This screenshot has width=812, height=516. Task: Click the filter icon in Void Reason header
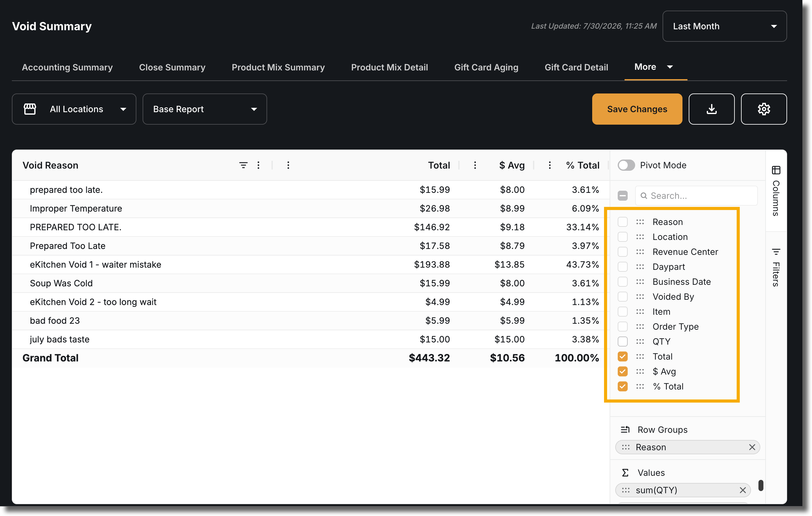243,165
